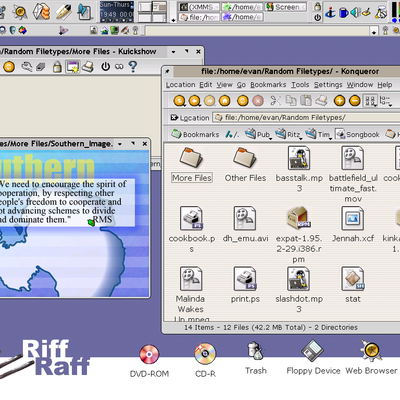Select the stat file
This screenshot has height=400, width=400.
coord(353,285)
